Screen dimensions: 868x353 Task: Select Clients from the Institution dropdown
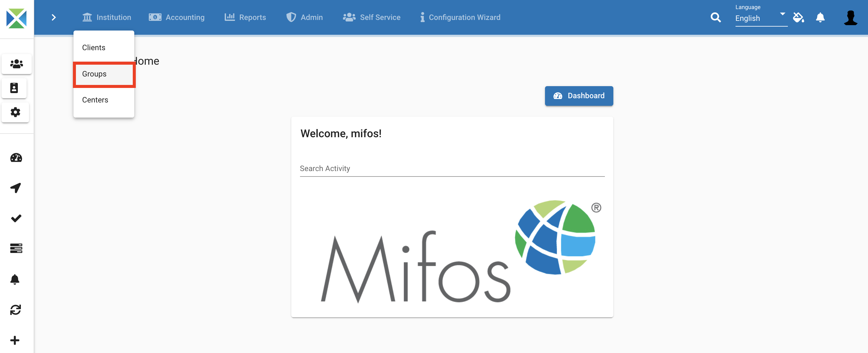coord(104,47)
